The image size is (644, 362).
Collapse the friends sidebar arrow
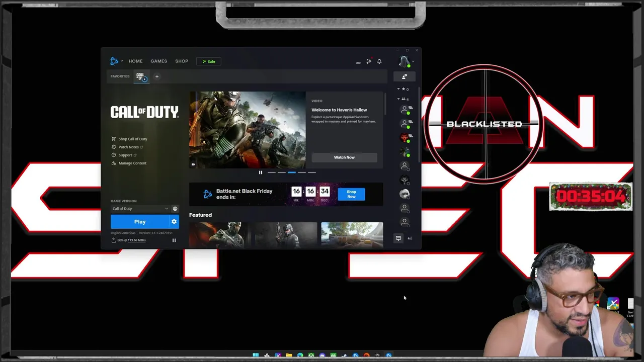click(x=410, y=238)
